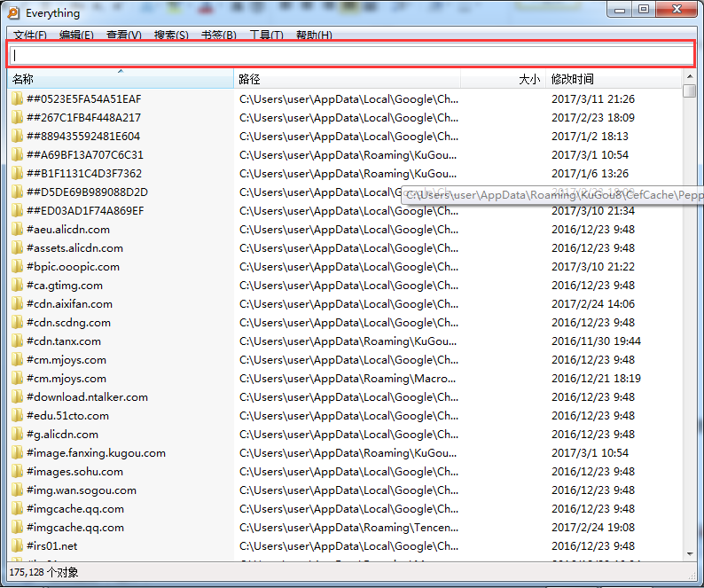Open the 帮助(H) menu

tap(314, 35)
